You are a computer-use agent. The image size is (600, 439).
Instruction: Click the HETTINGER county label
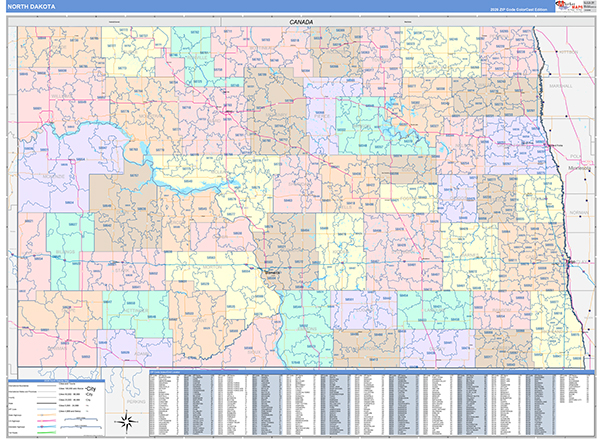click(x=135, y=310)
